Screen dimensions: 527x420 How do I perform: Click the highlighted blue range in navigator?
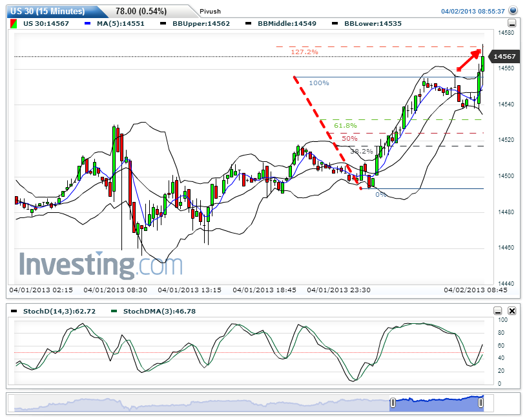click(437, 404)
